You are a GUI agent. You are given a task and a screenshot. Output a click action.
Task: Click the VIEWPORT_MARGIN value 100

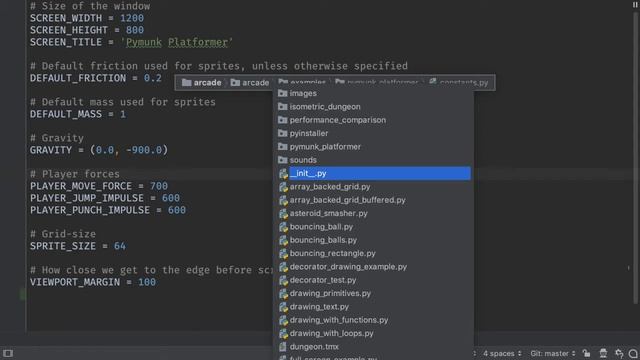click(147, 282)
